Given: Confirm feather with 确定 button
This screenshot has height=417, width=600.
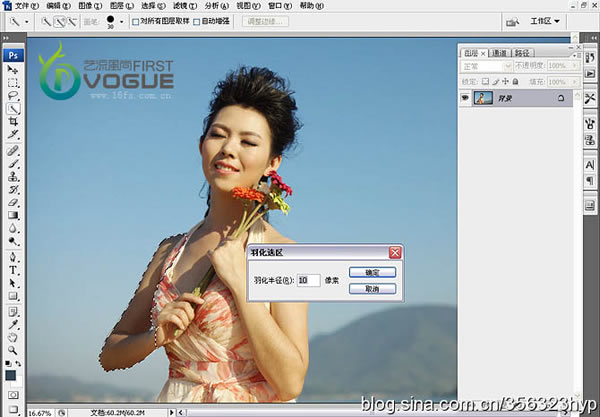Looking at the screenshot, I should [x=372, y=272].
